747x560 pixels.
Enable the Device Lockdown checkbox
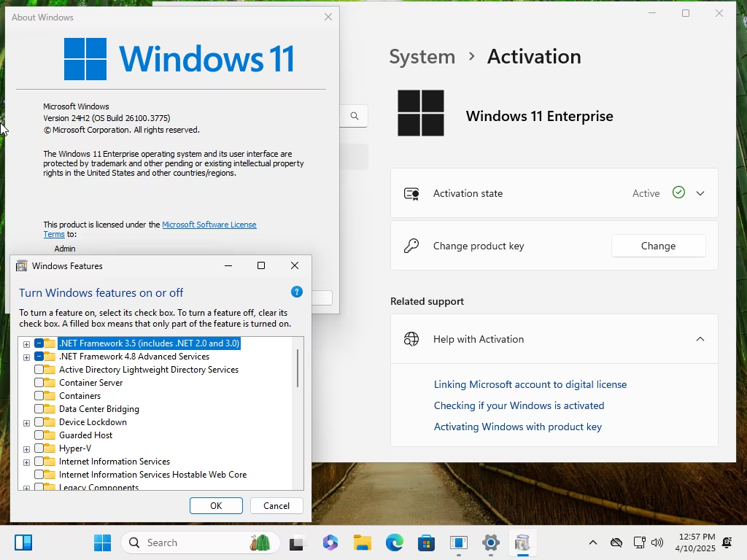[39, 422]
